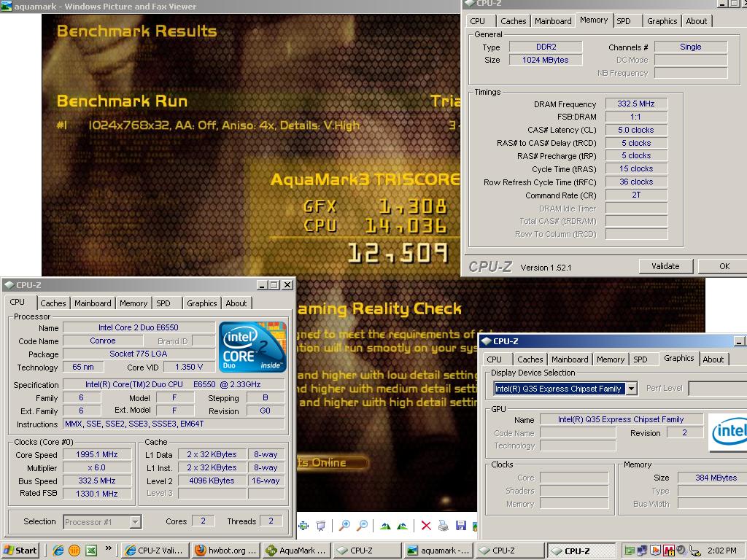Rotate the image clockwise
This screenshot has width=747, height=560.
[385, 526]
